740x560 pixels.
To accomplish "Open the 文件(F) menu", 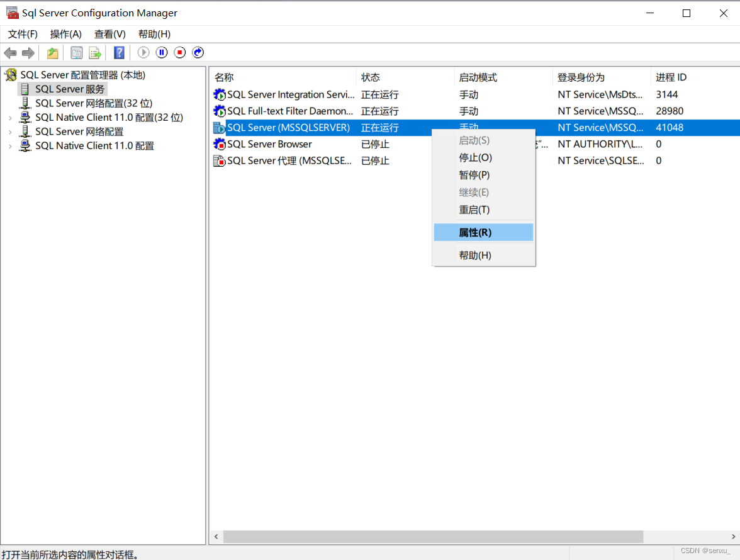I will (x=23, y=34).
